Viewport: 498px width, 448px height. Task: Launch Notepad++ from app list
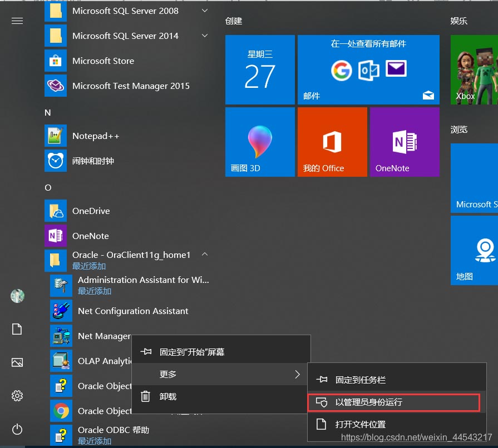[96, 136]
